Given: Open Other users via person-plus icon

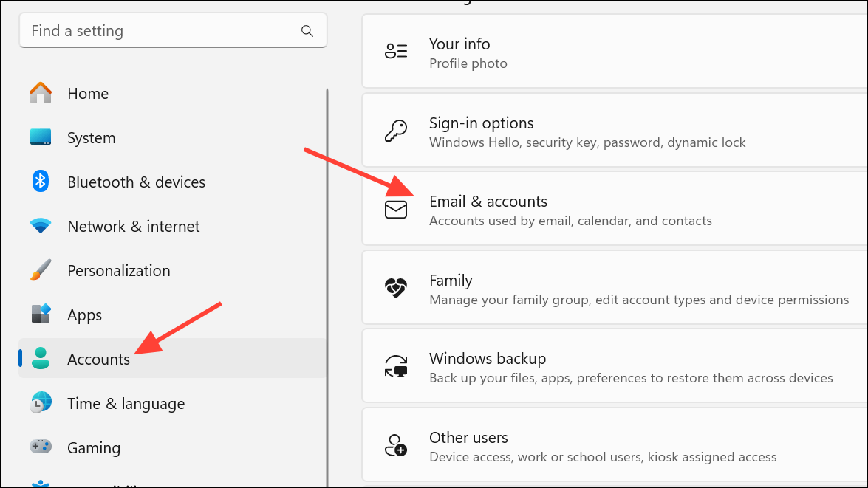Looking at the screenshot, I should [396, 446].
